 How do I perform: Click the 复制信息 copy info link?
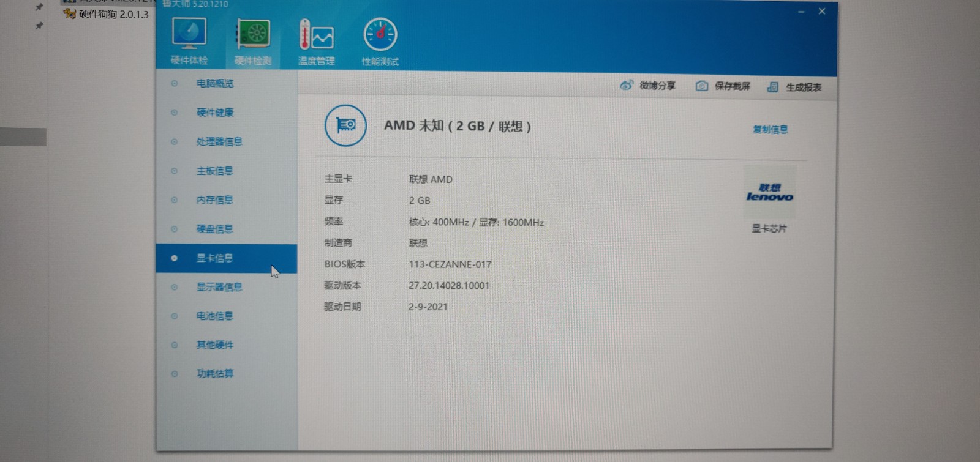770,129
